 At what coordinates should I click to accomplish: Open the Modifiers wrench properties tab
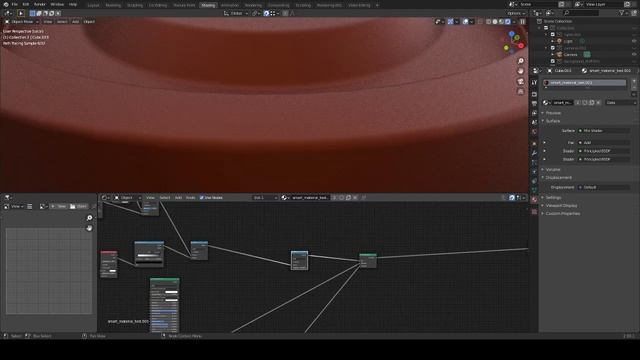(x=534, y=153)
